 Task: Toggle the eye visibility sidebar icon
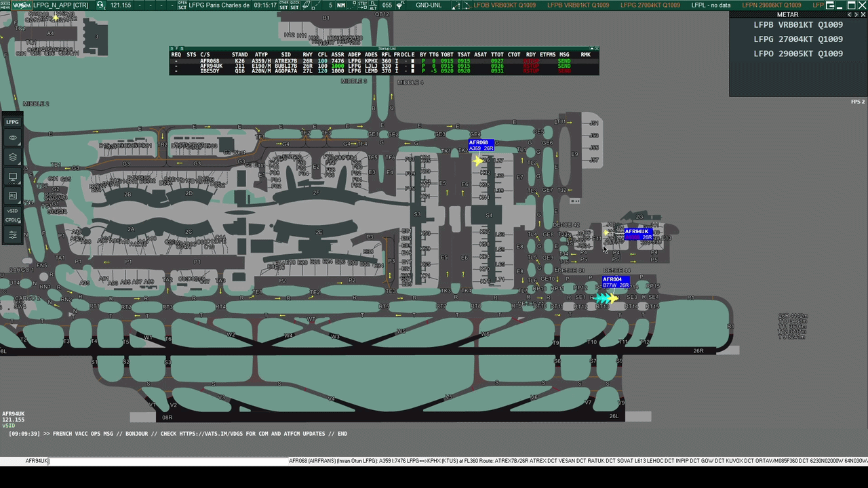[x=12, y=138]
